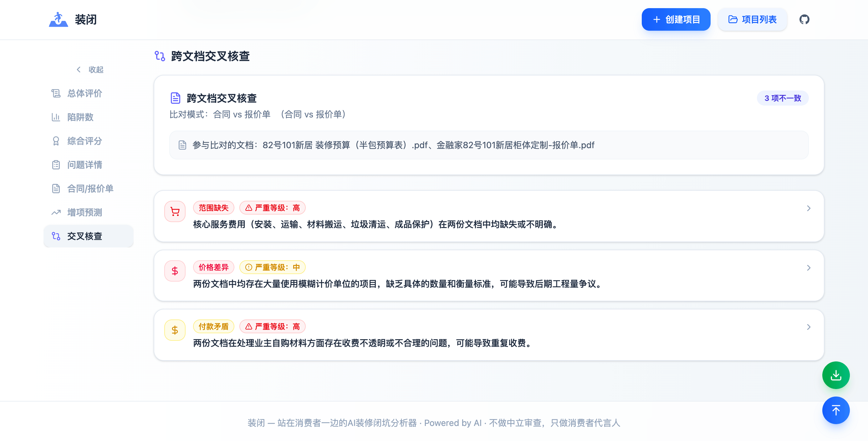This screenshot has height=441, width=868.
Task: Select 增项预测 in sidebar
Action: [x=89, y=212]
